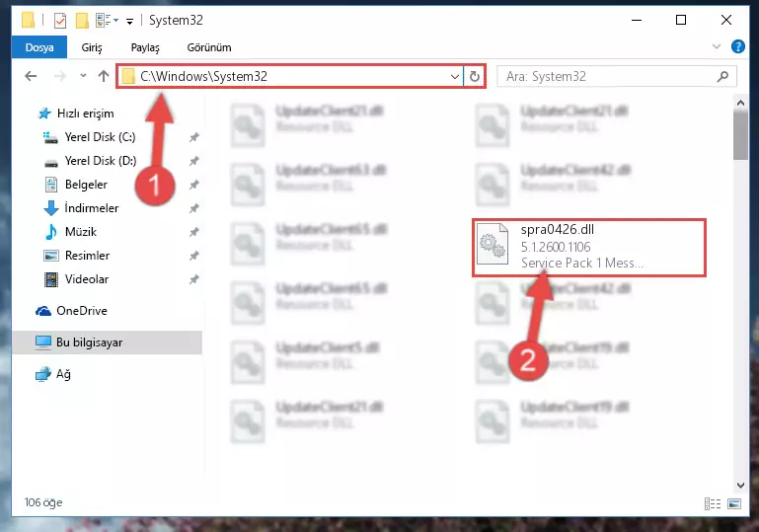Expand the address bar history dropdown
Screen dimensions: 759x532
point(455,76)
